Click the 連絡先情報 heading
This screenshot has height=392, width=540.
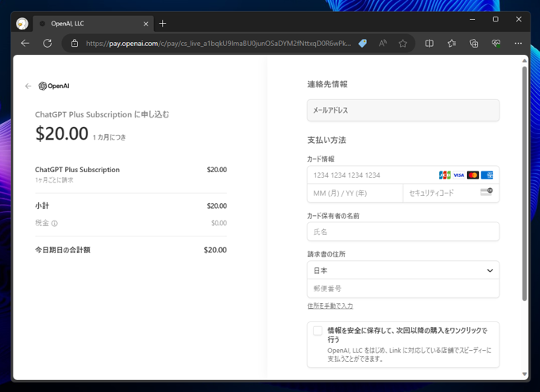[x=327, y=84]
